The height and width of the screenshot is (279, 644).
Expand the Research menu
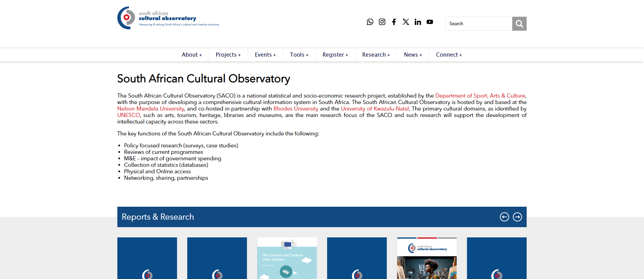pos(376,55)
